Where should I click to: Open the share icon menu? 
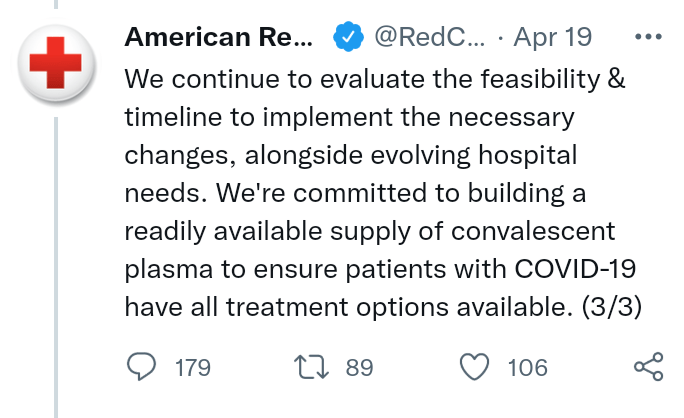coord(649,367)
